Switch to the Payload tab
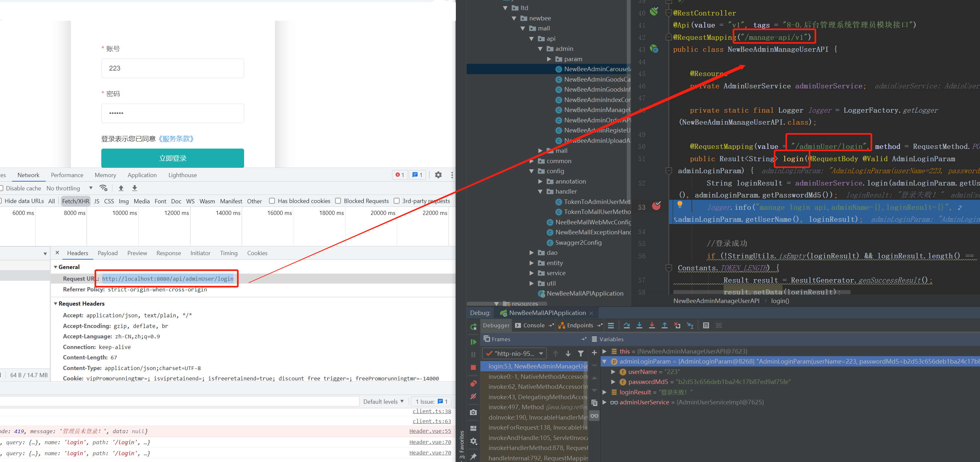 click(x=108, y=253)
